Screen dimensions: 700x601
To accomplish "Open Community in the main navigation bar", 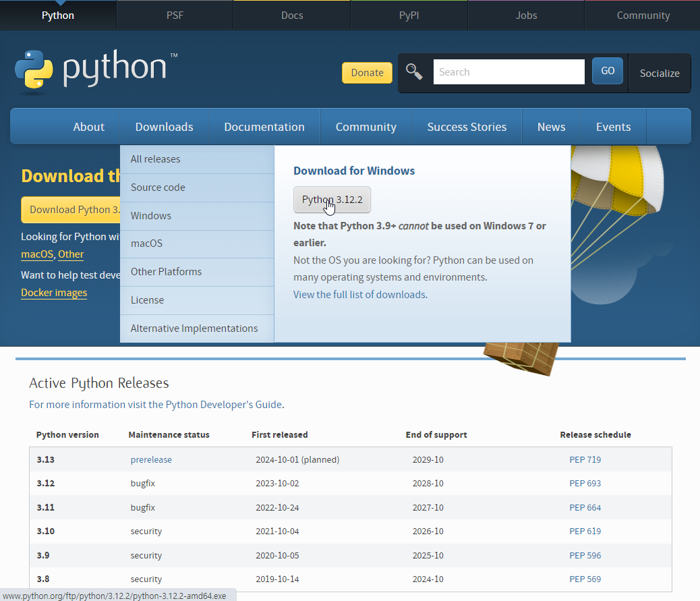I will point(366,127).
